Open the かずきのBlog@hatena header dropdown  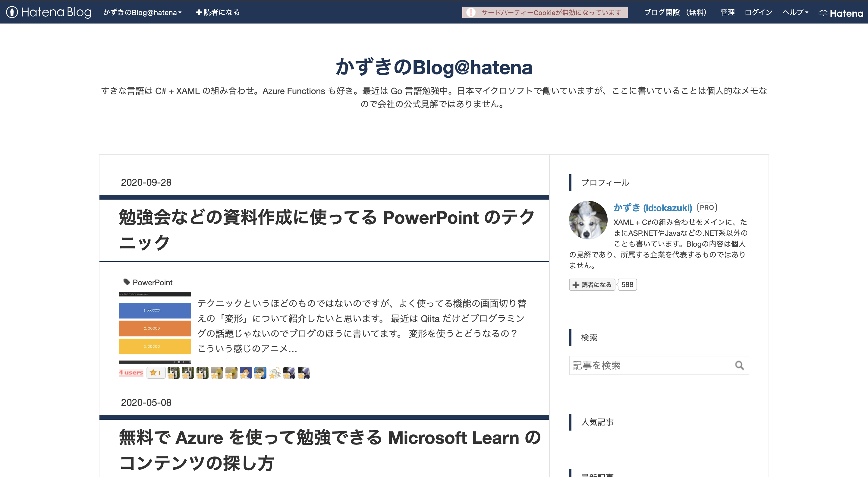coord(142,12)
